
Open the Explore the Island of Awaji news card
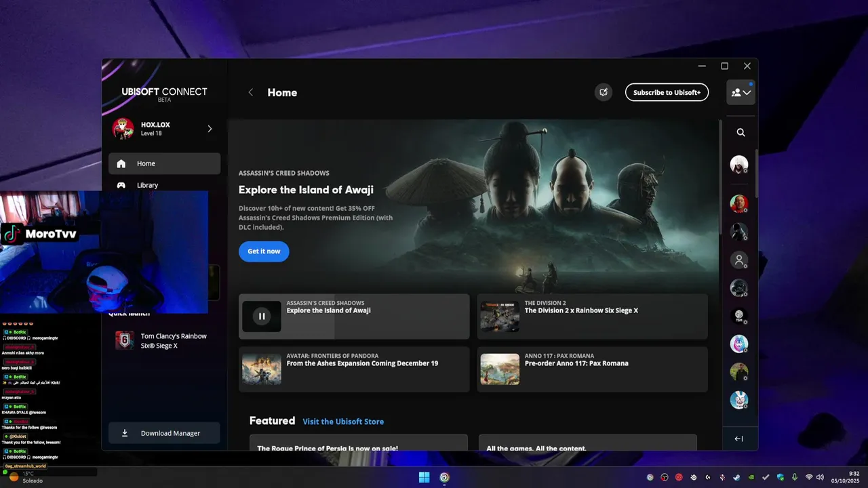pyautogui.click(x=354, y=317)
